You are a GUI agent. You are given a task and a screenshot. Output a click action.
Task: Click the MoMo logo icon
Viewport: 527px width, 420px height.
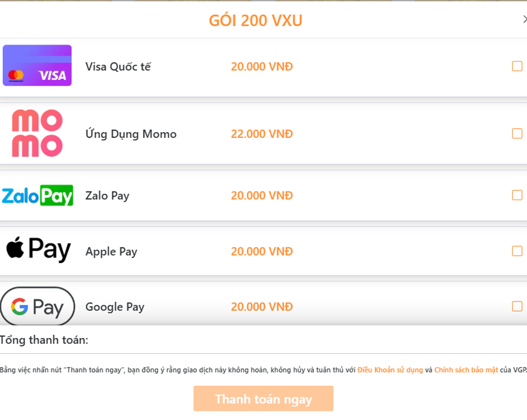(37, 133)
